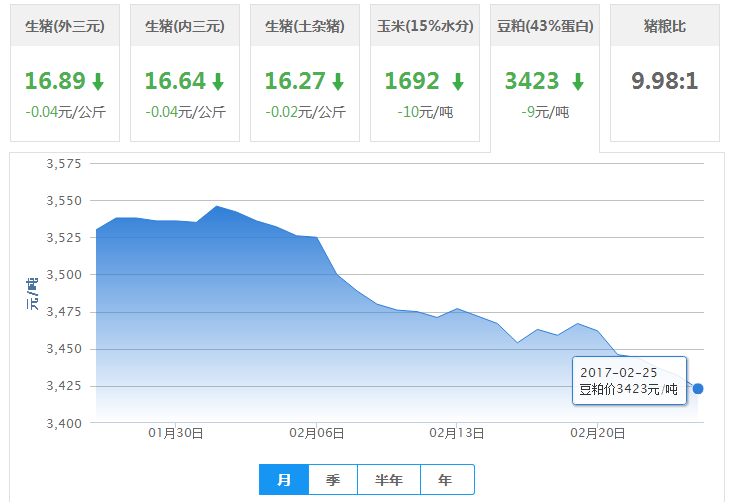Viewport: 736px width, 502px height.
Task: Open the 猪粮比 ratio tab
Action: click(665, 73)
